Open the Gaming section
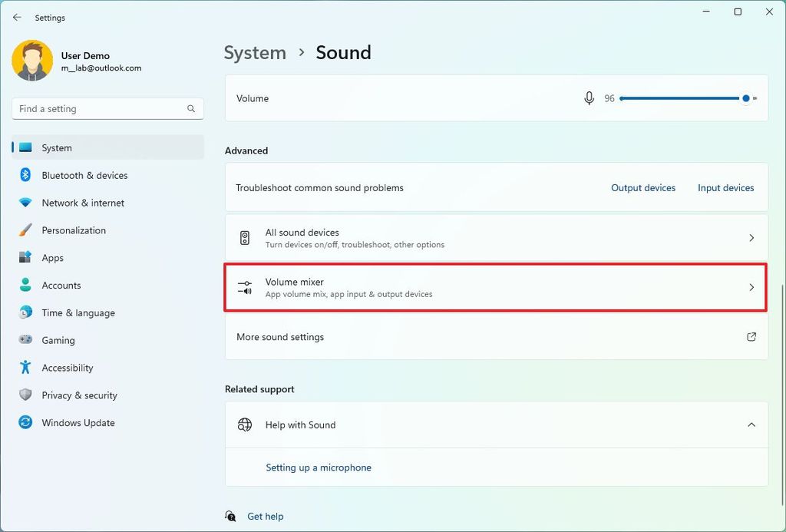This screenshot has height=532, width=786. pyautogui.click(x=58, y=340)
